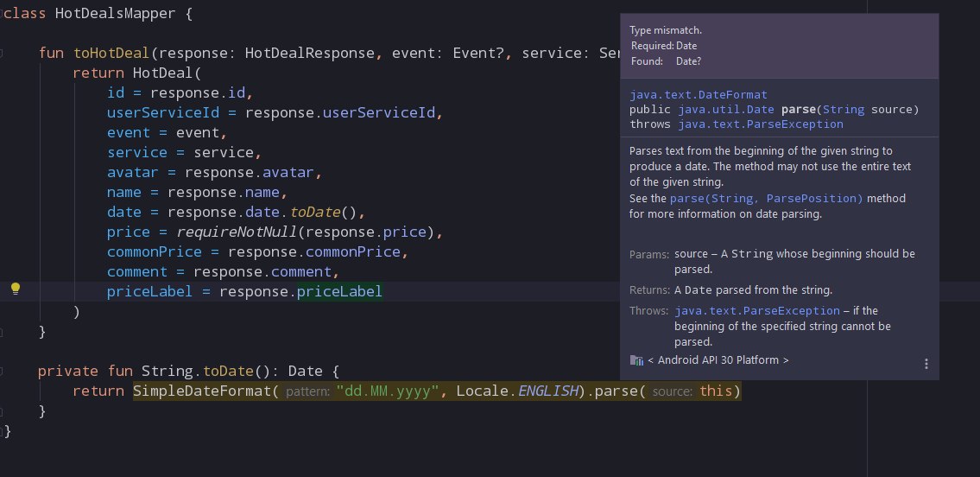Click 'Found: Date?' line in tooltip

click(x=666, y=61)
